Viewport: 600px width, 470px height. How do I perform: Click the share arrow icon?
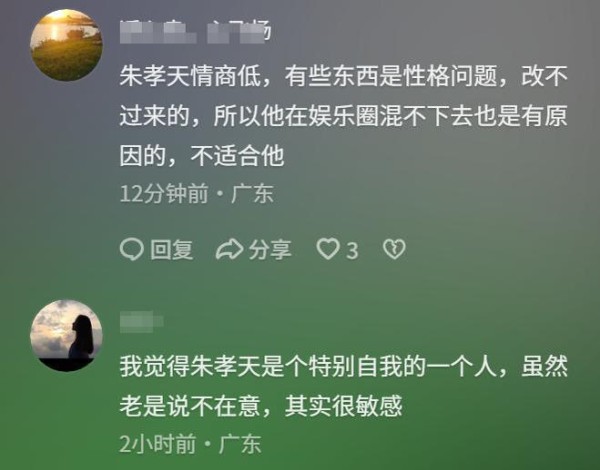pyautogui.click(x=229, y=250)
